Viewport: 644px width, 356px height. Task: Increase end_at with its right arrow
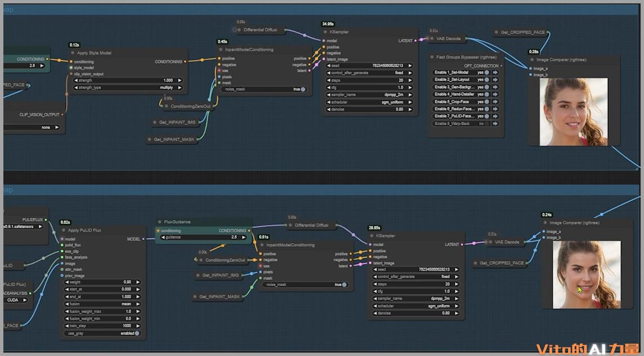click(x=138, y=296)
